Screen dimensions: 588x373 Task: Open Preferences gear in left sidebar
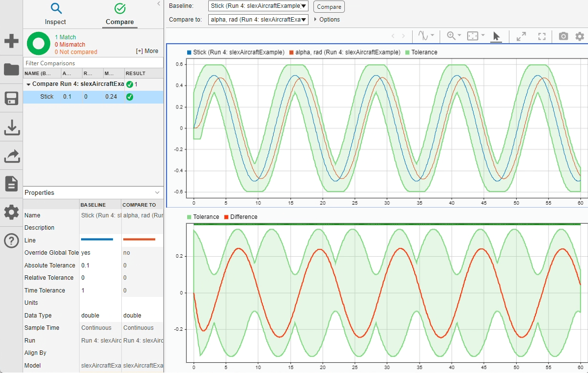11,212
